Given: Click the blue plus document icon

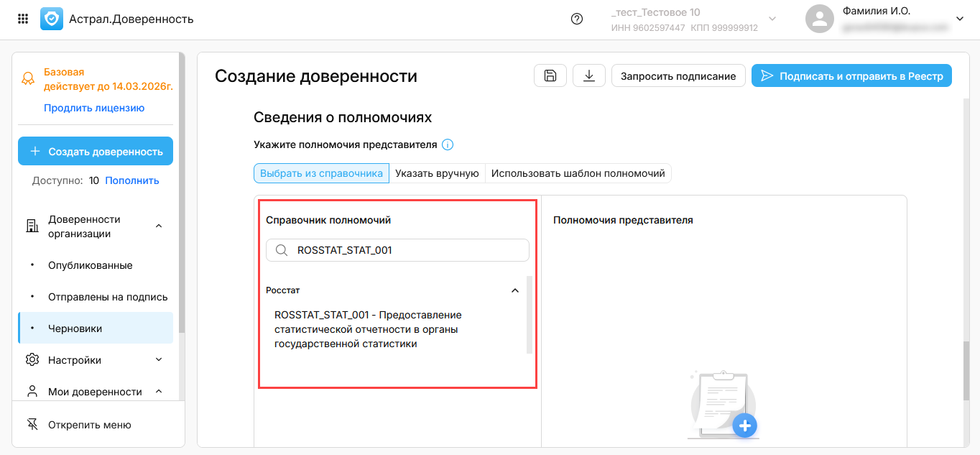Looking at the screenshot, I should point(745,426).
